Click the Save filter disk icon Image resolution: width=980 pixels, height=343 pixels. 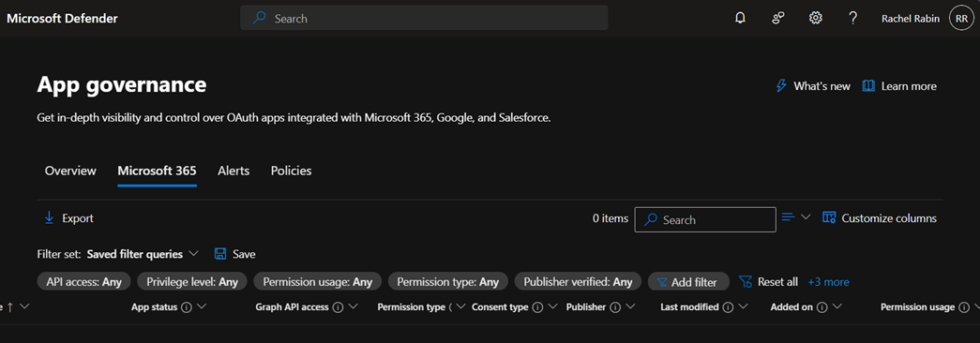(220, 254)
